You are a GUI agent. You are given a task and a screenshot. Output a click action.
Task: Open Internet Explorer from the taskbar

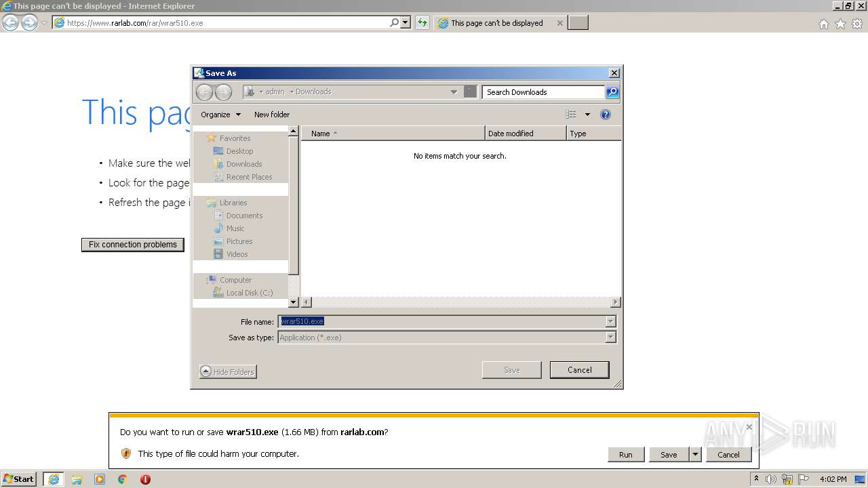pos(54,479)
